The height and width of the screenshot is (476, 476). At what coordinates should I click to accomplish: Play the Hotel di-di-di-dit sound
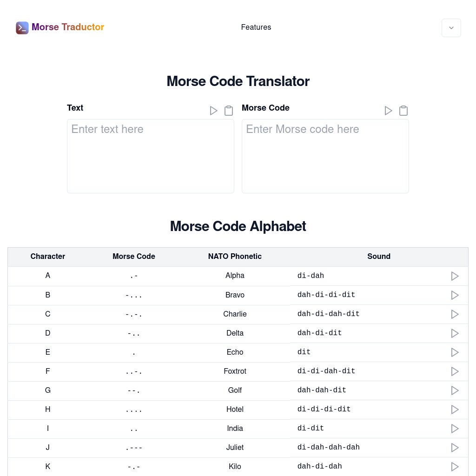click(x=455, y=410)
